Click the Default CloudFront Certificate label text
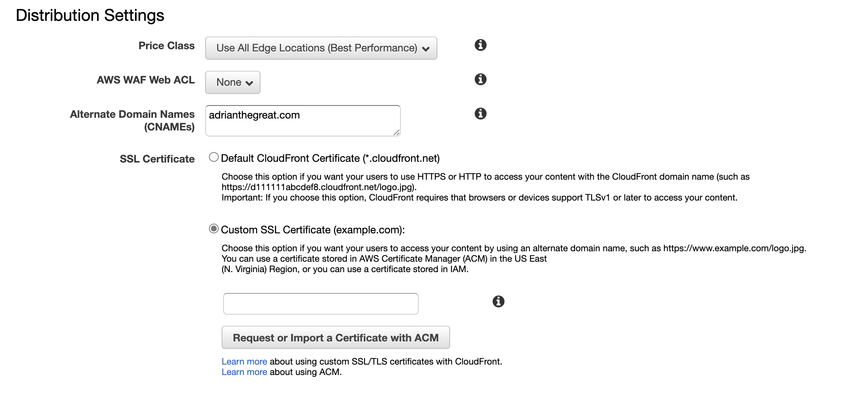 pos(330,158)
